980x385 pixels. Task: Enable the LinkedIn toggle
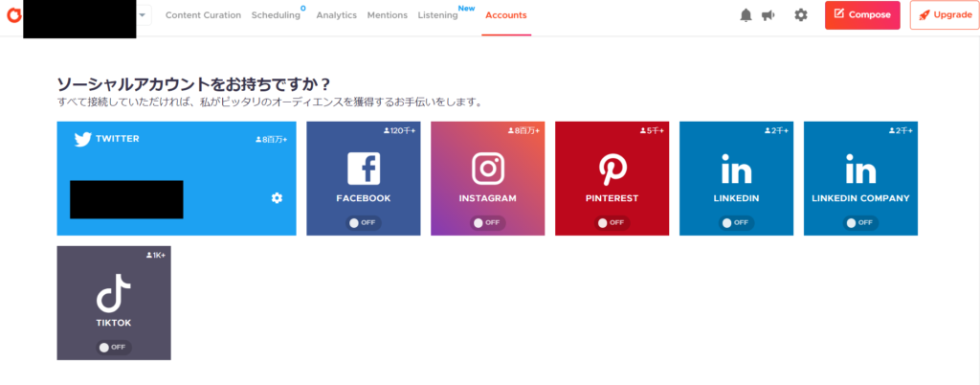click(x=736, y=223)
